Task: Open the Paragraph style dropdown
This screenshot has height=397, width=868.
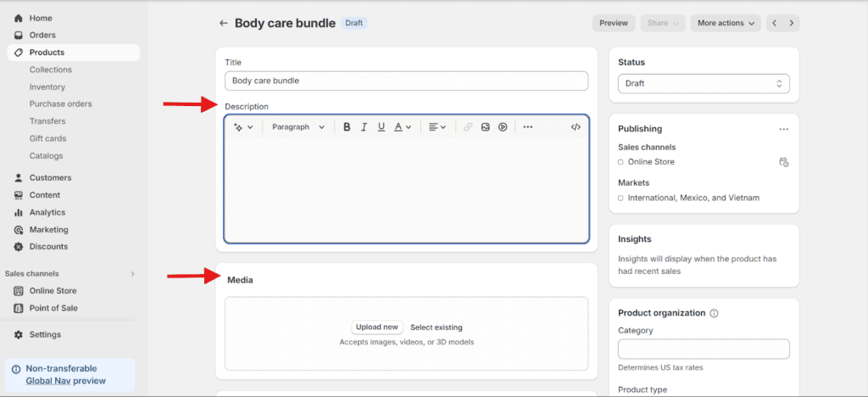Action: point(298,127)
